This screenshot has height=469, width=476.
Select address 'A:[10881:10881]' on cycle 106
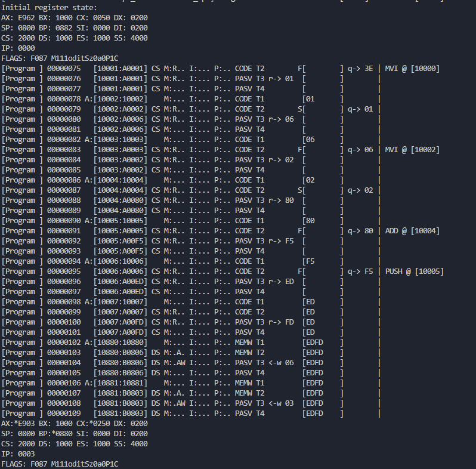[116, 382]
